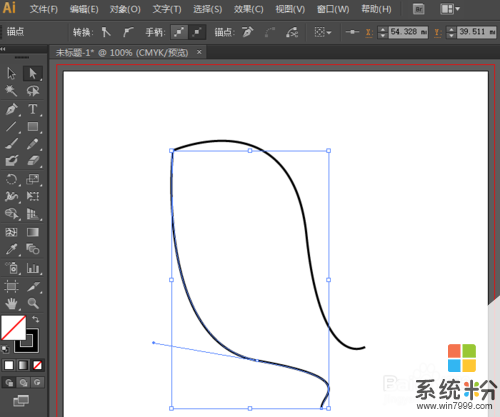Collapse the tools panel with double arrows

(3, 49)
